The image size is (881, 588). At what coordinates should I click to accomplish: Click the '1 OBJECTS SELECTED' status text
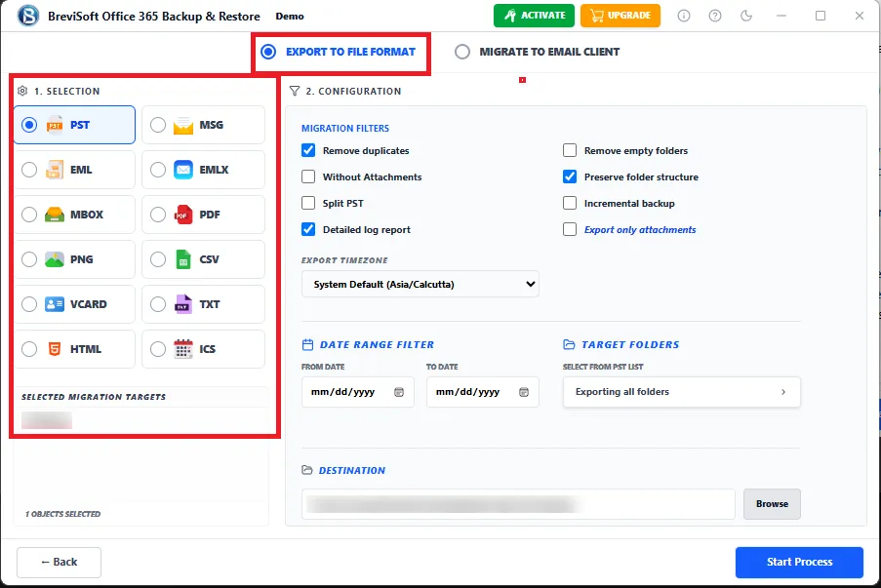coord(62,514)
